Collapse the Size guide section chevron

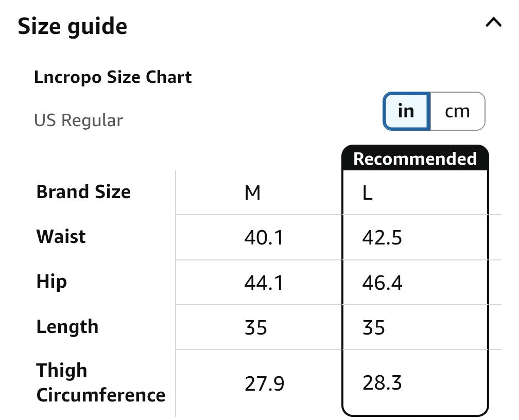tap(493, 23)
